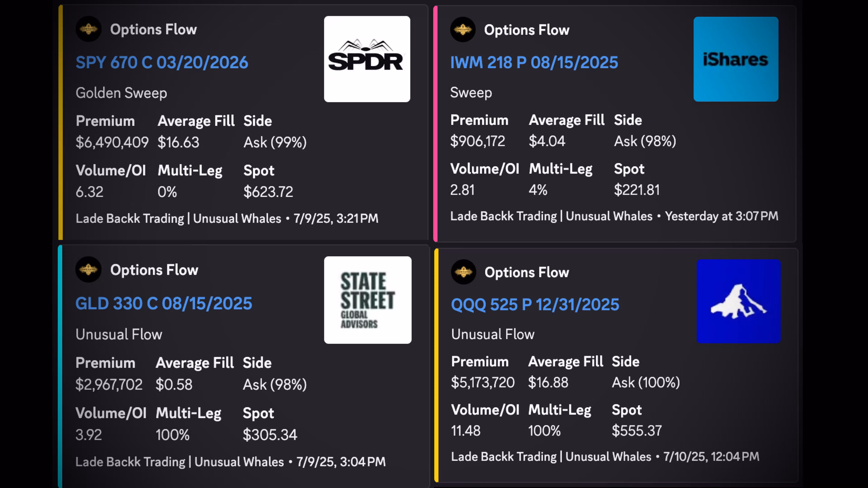This screenshot has width=868, height=488.
Task: Click the bot avatar on the IWM card
Action: point(463,30)
